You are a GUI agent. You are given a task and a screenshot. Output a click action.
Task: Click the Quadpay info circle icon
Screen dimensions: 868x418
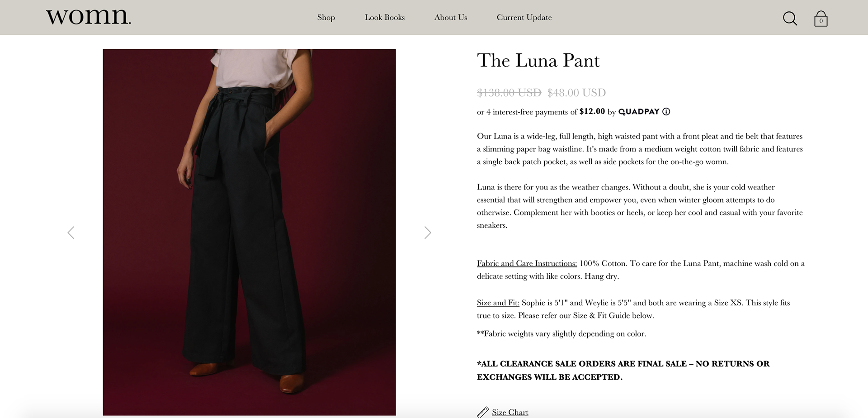coord(666,112)
